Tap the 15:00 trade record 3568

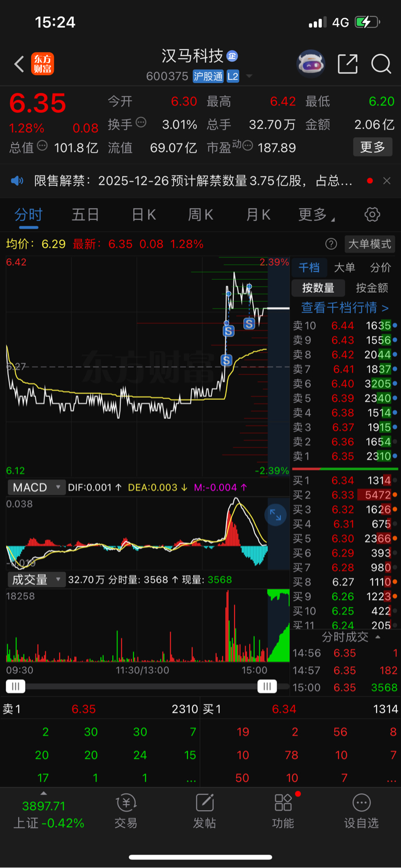(x=345, y=687)
